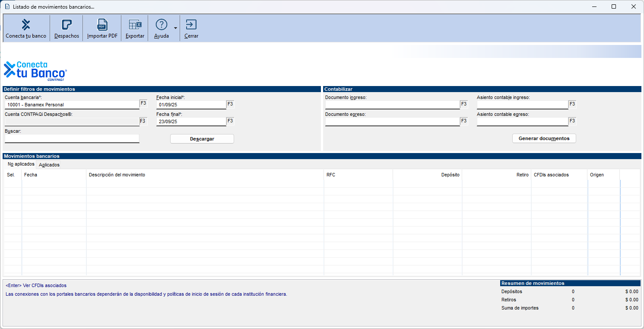This screenshot has height=329, width=644.
Task: Click into the Buscar search field
Action: pyautogui.click(x=72, y=138)
